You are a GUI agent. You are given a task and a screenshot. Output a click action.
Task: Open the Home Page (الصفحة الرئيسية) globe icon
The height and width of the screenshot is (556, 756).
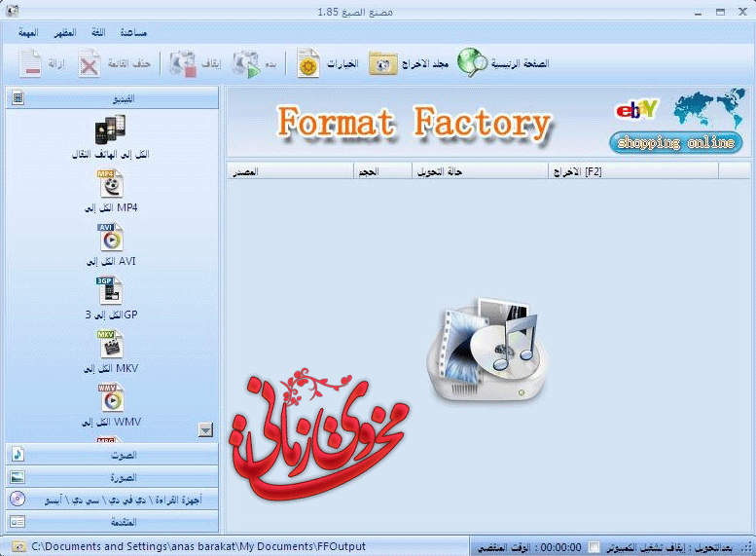[473, 62]
